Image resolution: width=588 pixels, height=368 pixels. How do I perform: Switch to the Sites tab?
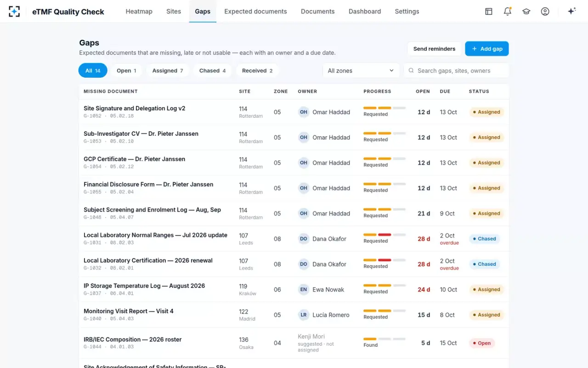tap(174, 11)
